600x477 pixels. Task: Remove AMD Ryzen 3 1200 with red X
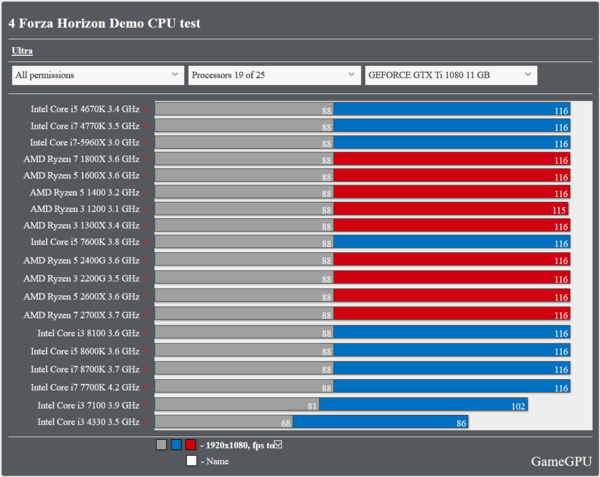click(x=145, y=209)
